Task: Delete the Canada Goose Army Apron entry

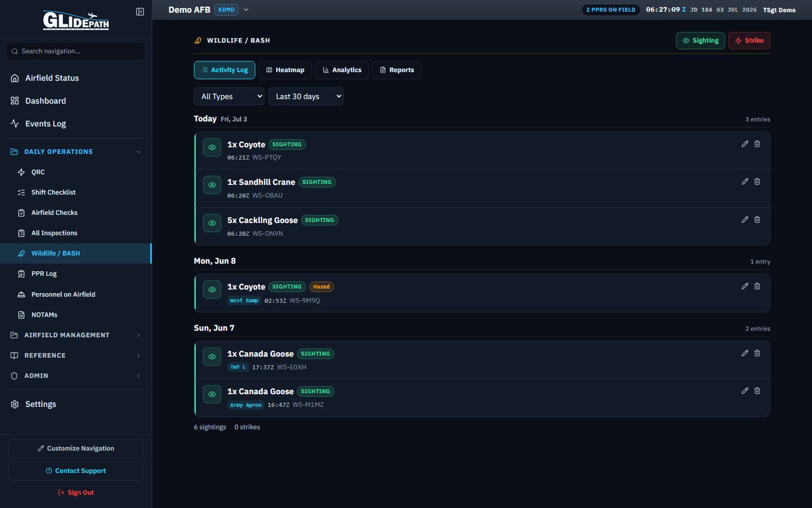Action: tap(757, 391)
